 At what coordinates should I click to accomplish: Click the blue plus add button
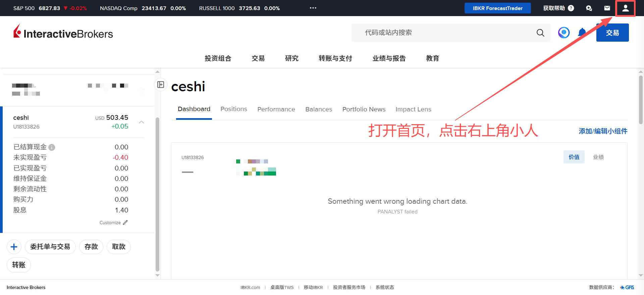(x=14, y=247)
